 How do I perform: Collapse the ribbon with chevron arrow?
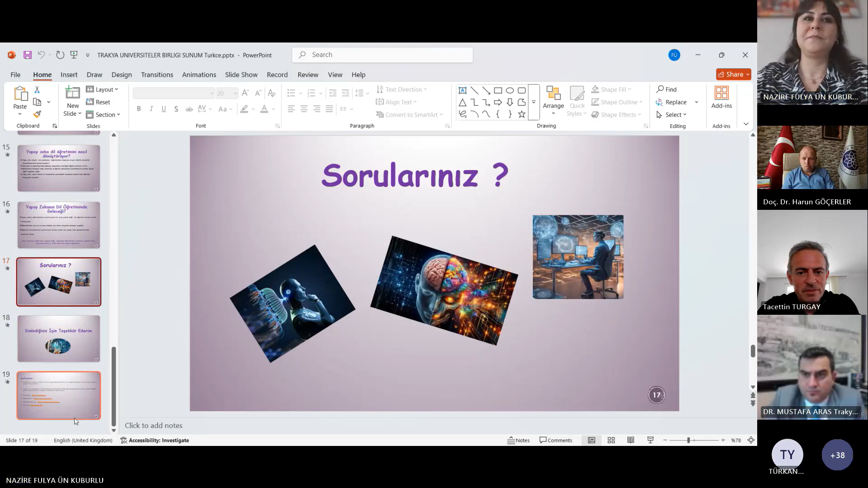click(746, 123)
